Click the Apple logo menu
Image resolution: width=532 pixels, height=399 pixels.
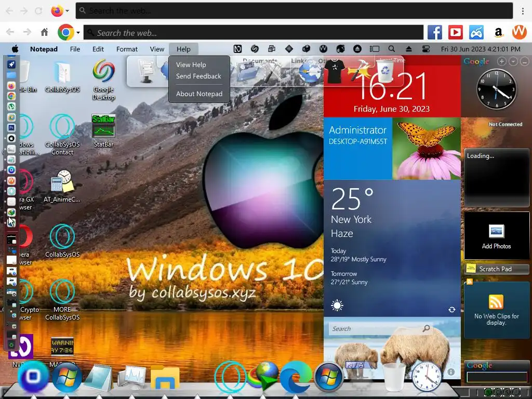click(x=15, y=49)
